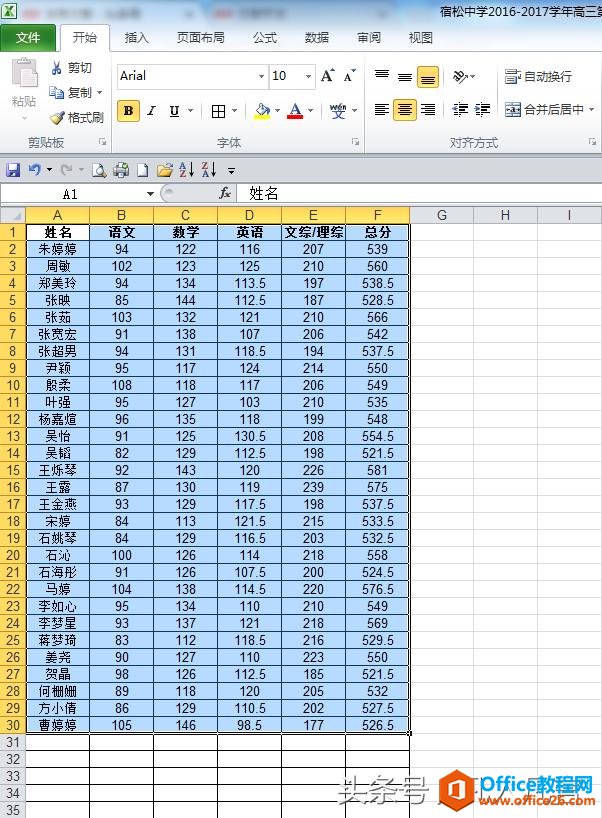Click the borders grid icon

tap(218, 111)
